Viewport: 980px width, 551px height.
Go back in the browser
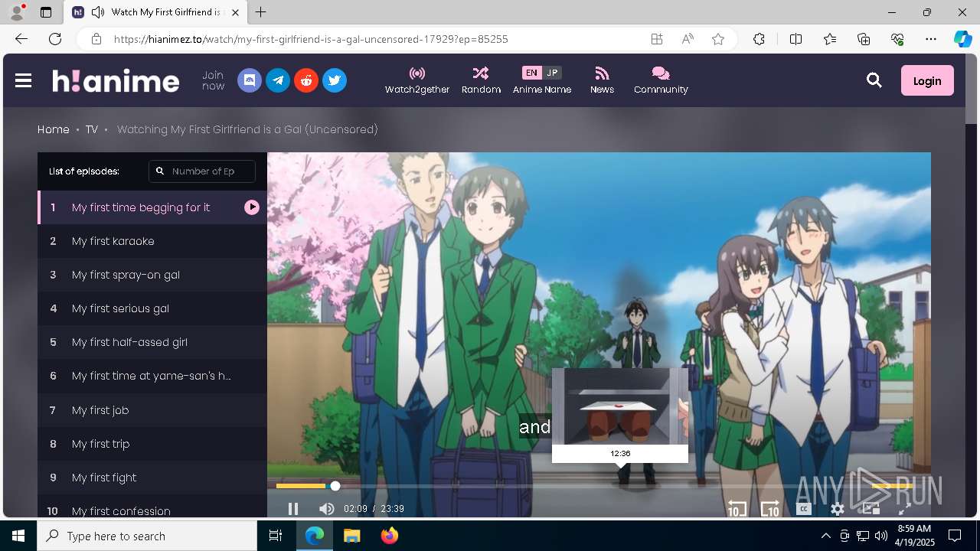(x=21, y=39)
